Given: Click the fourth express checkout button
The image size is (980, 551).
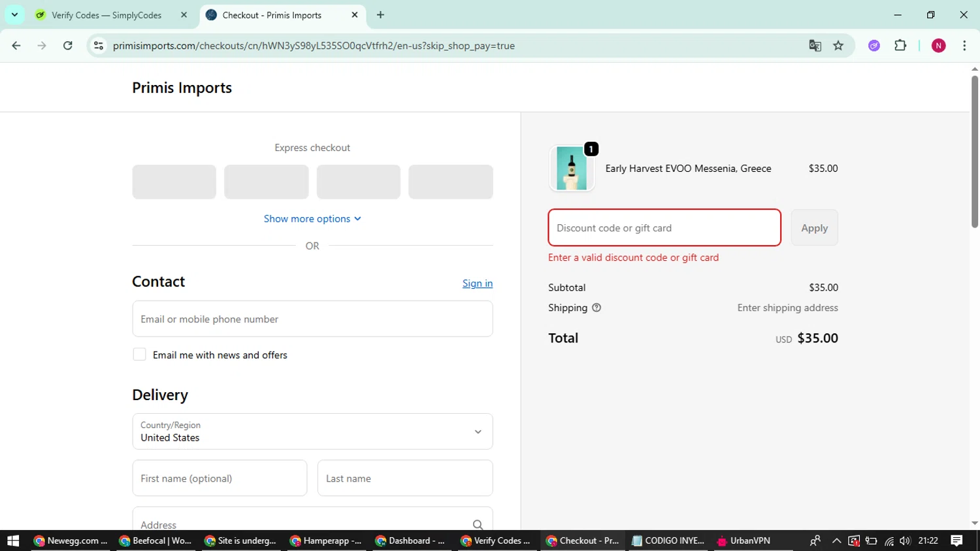Looking at the screenshot, I should click(450, 182).
